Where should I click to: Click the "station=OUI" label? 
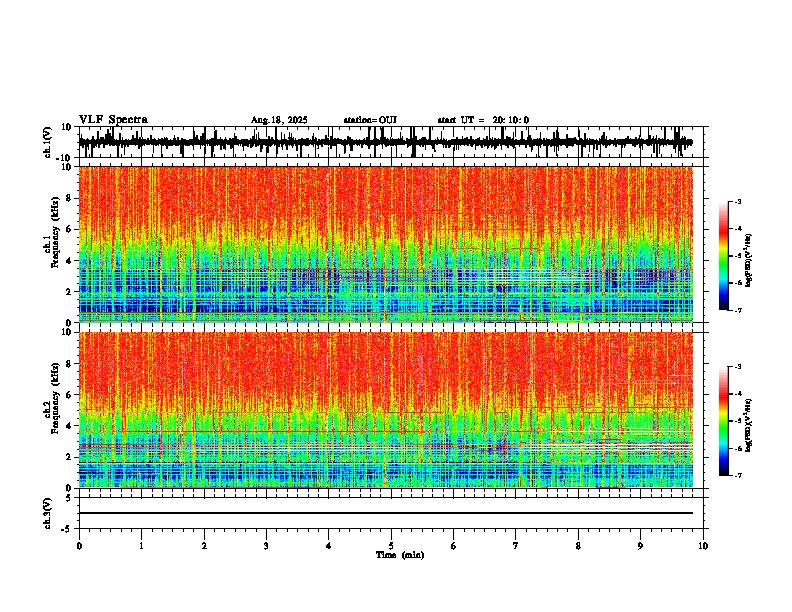click(370, 120)
